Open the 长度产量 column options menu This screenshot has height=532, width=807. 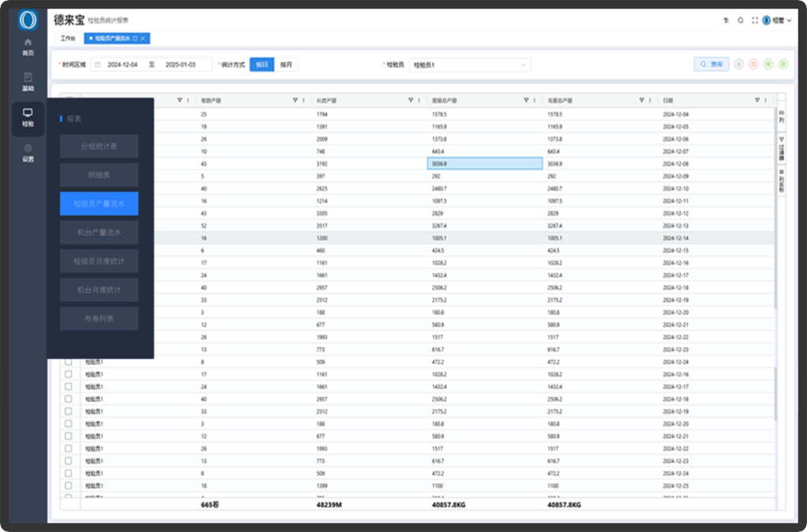coord(419,100)
